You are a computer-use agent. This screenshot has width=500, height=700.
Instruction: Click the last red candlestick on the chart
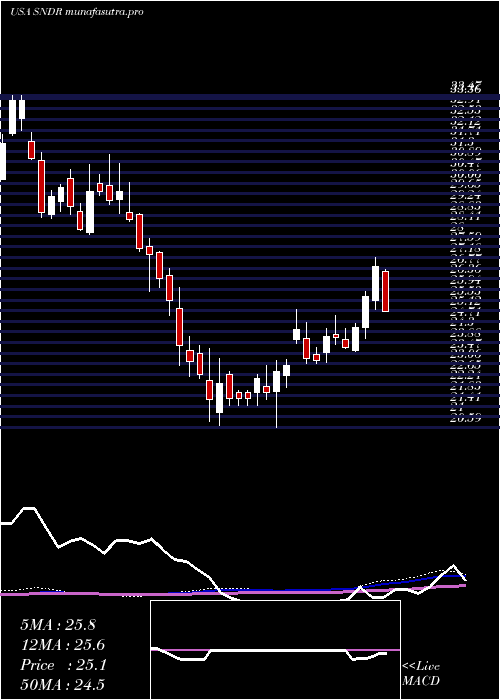[386, 291]
